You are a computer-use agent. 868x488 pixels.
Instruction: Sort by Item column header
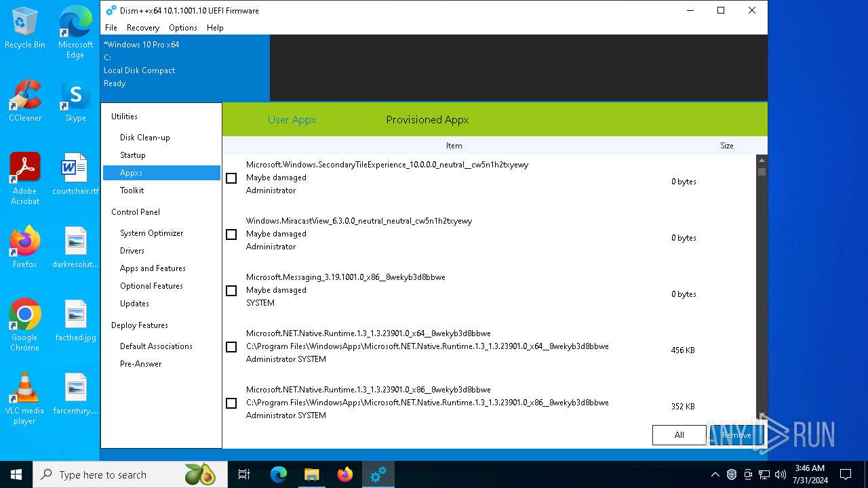454,146
